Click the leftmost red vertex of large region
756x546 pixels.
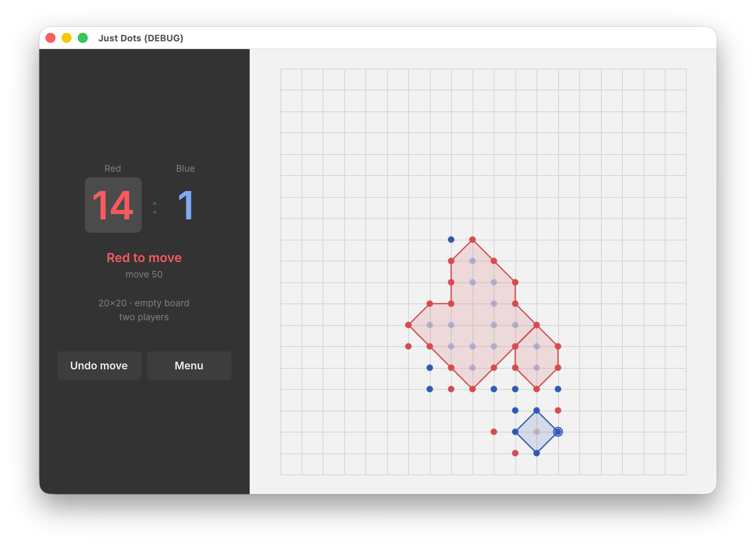coord(409,325)
